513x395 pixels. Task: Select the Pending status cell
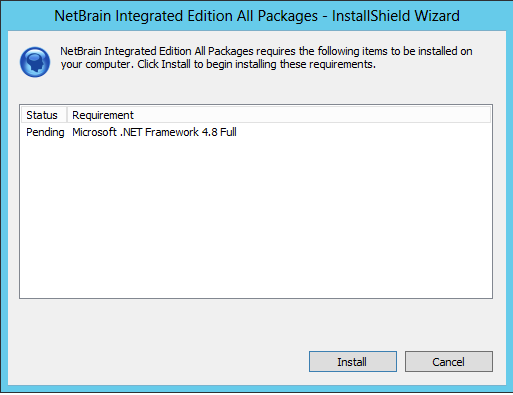point(45,132)
